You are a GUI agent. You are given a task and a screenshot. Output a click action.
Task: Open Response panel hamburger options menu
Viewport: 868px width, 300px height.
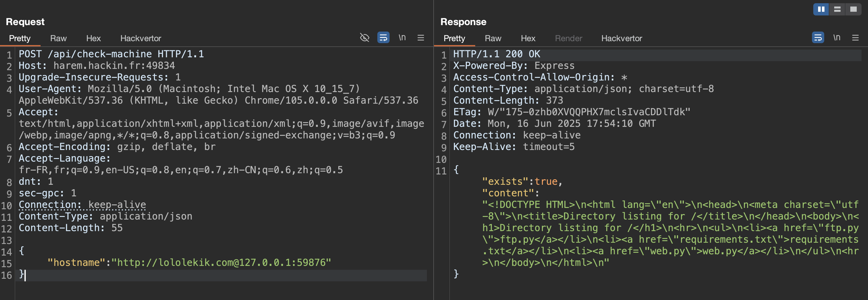pyautogui.click(x=855, y=38)
